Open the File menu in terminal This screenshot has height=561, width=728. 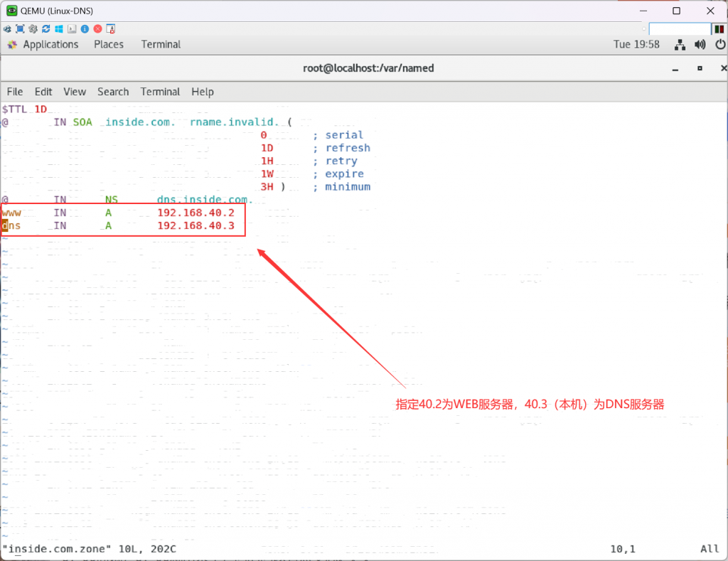15,92
